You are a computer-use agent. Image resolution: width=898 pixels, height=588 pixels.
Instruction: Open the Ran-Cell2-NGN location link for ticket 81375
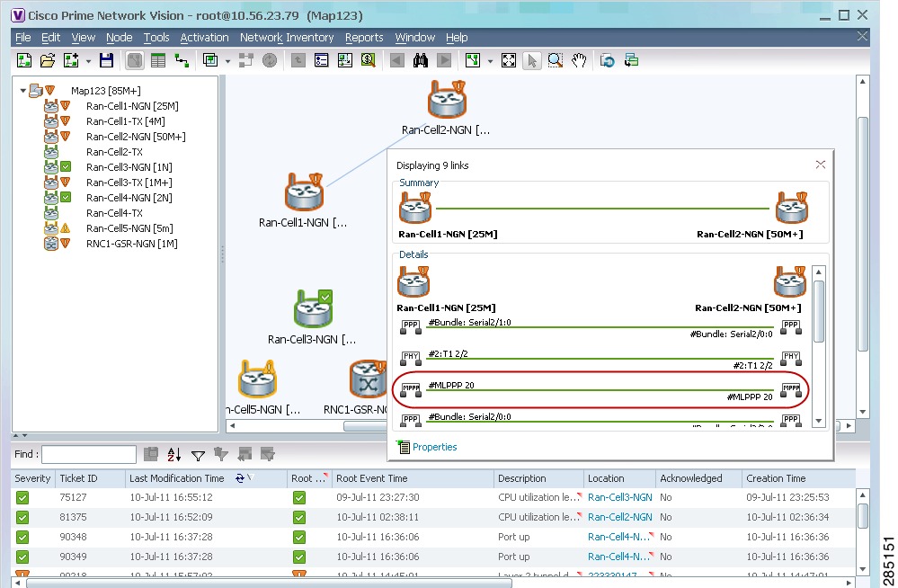click(619, 517)
